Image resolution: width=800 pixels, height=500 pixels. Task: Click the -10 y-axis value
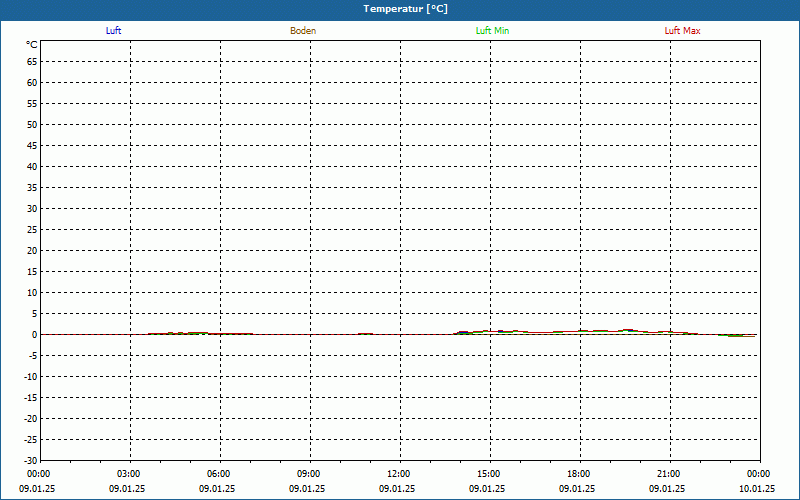click(32, 377)
